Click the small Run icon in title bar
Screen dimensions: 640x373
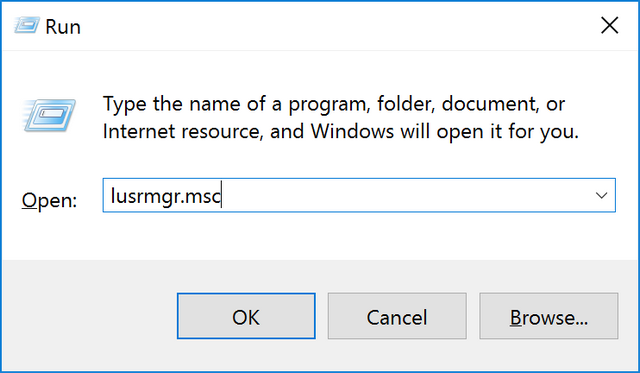(x=27, y=26)
